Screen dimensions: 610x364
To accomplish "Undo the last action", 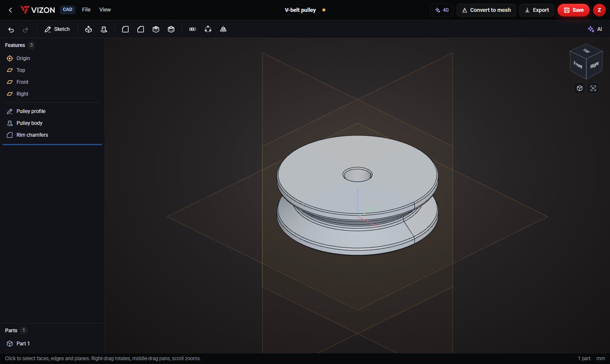I will point(11,29).
